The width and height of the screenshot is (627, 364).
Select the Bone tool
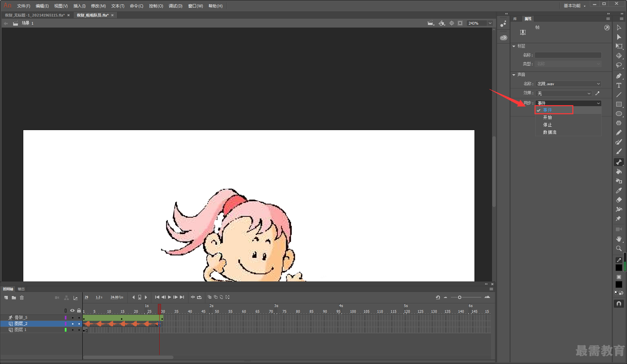[619, 162]
